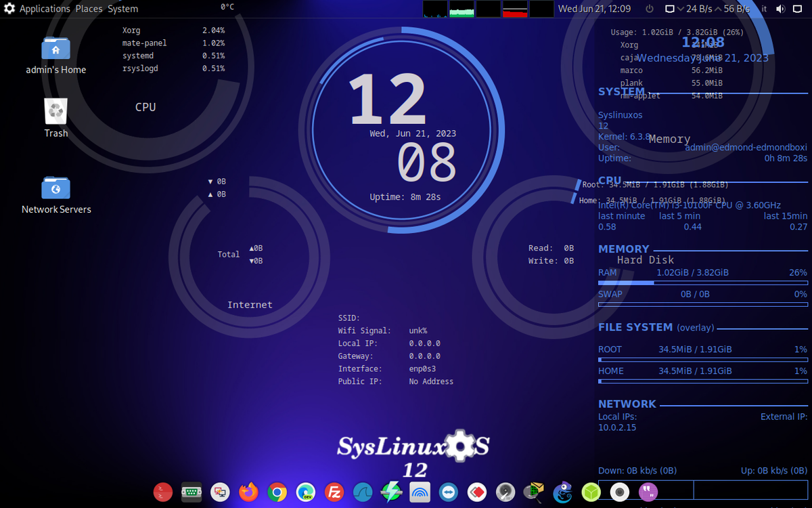Switch the 'it' keyboard layout indicator
The height and width of the screenshot is (508, 812).
(764, 9)
